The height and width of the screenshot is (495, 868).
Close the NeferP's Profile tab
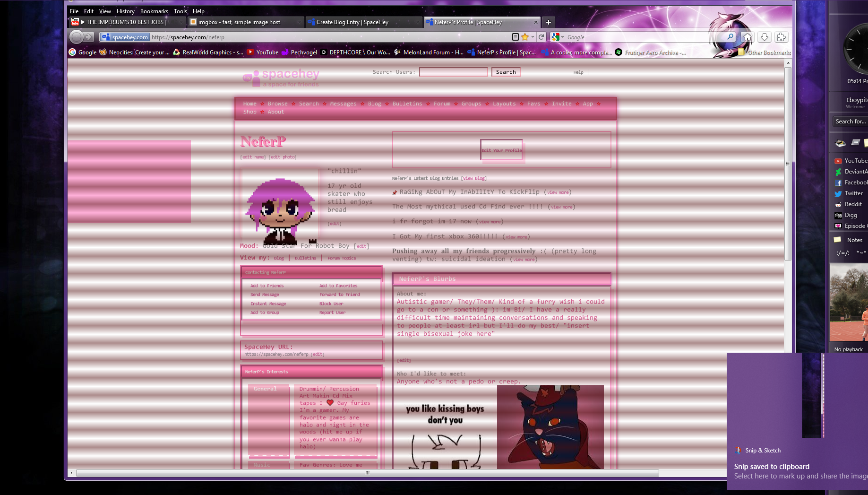(x=535, y=22)
